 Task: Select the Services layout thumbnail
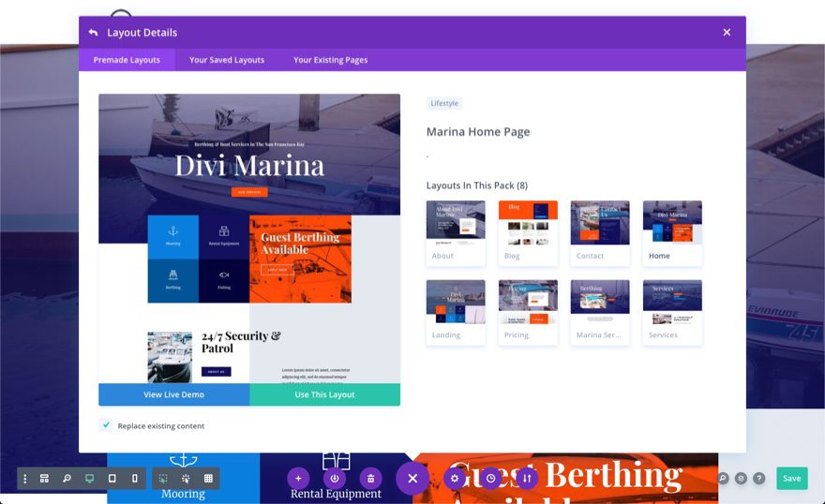point(672,312)
